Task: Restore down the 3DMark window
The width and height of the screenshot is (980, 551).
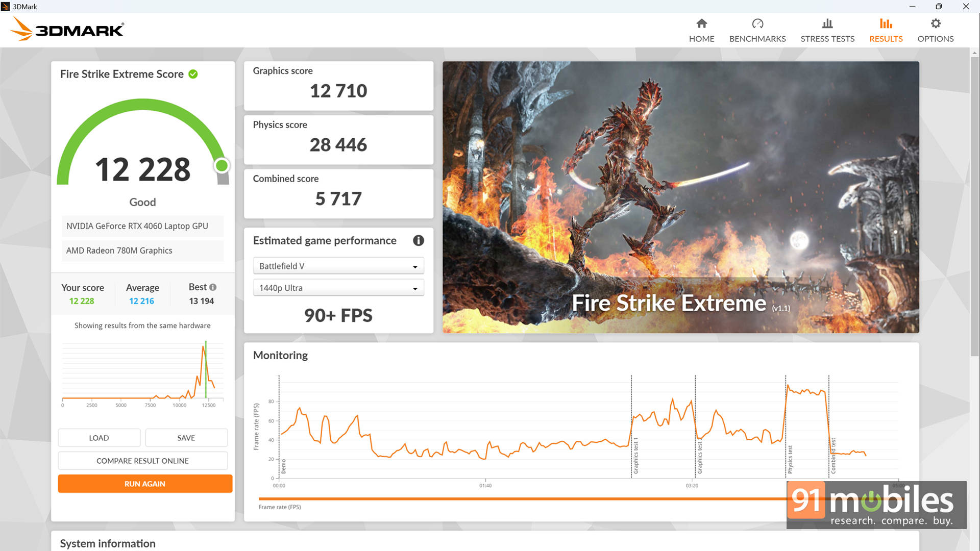Action: (x=938, y=7)
